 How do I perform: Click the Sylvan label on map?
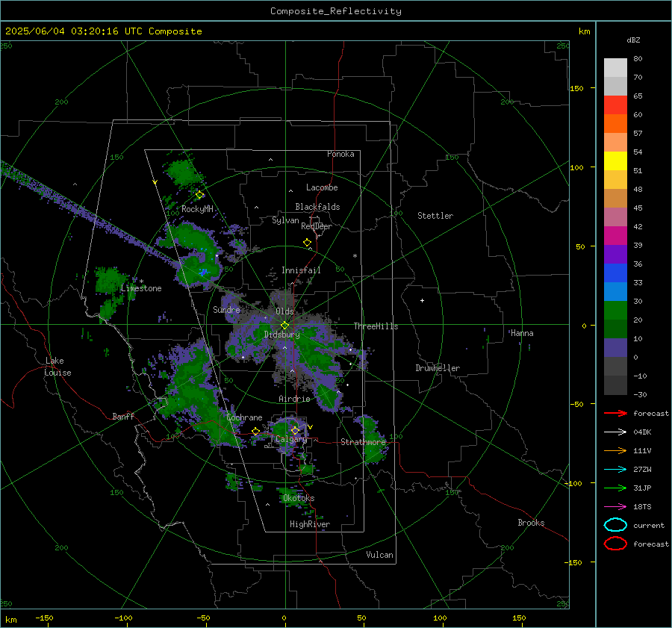[285, 220]
